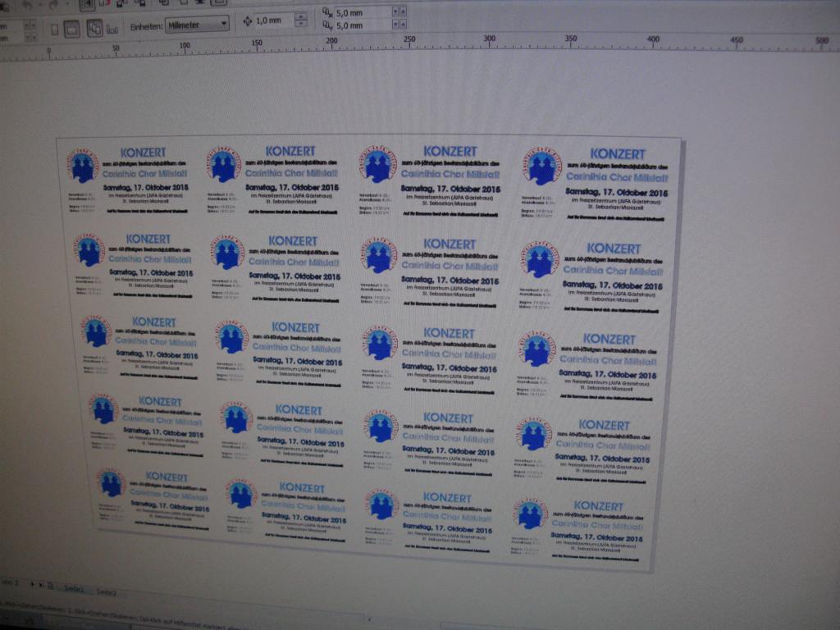Click the nudge offset 1,0 mm field
This screenshot has width=840, height=630.
tap(272, 21)
